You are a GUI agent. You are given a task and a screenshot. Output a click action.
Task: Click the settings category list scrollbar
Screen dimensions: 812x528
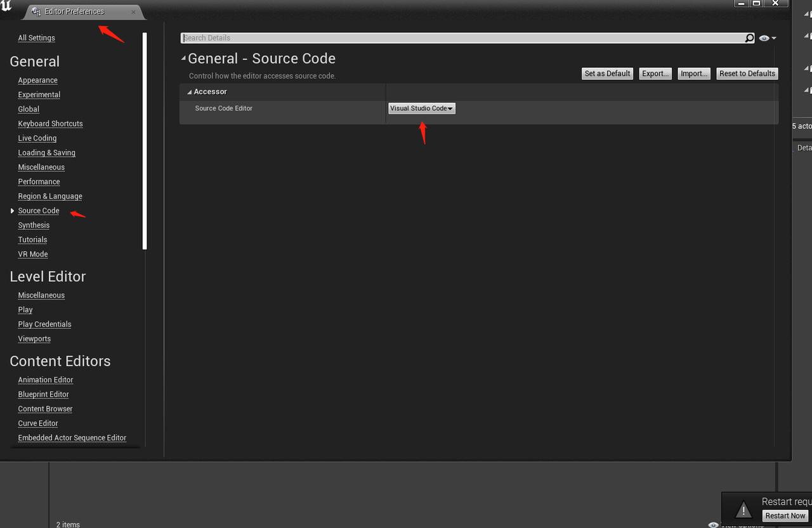point(145,141)
